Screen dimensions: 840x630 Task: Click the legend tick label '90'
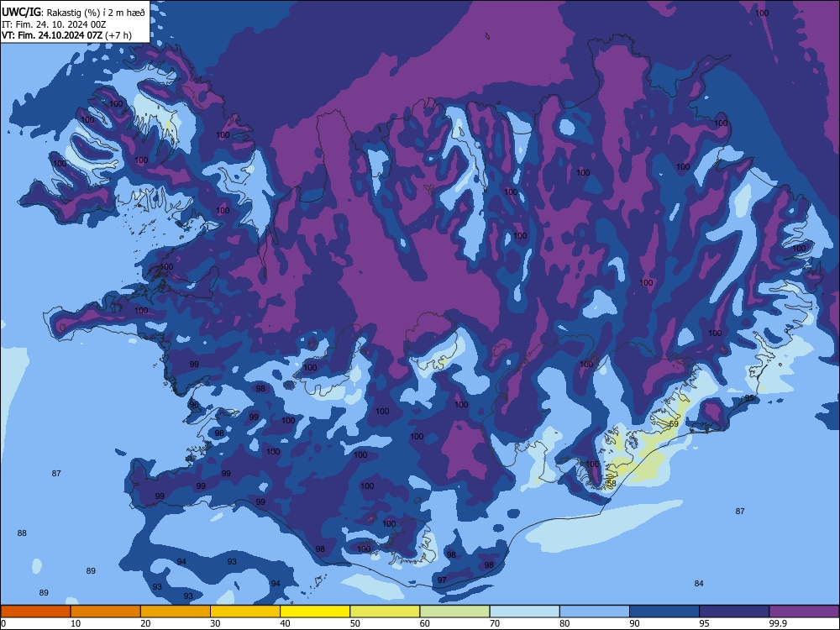[x=634, y=623]
